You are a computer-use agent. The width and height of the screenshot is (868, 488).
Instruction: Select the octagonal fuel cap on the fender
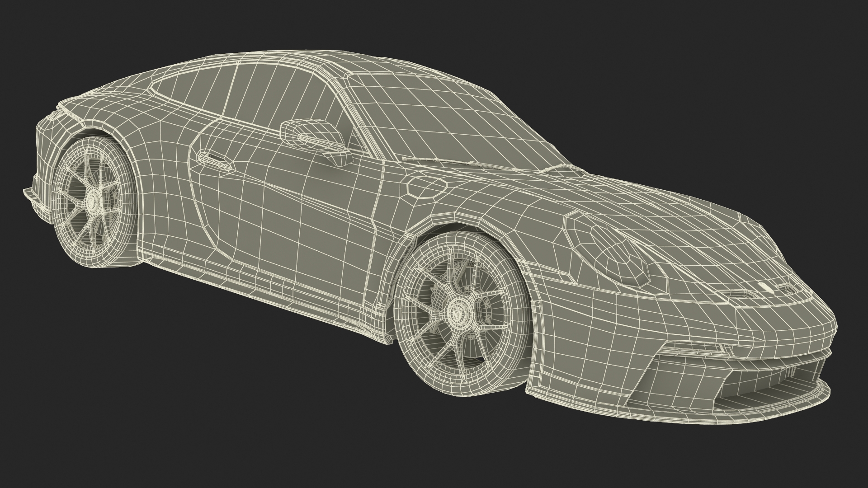click(427, 187)
